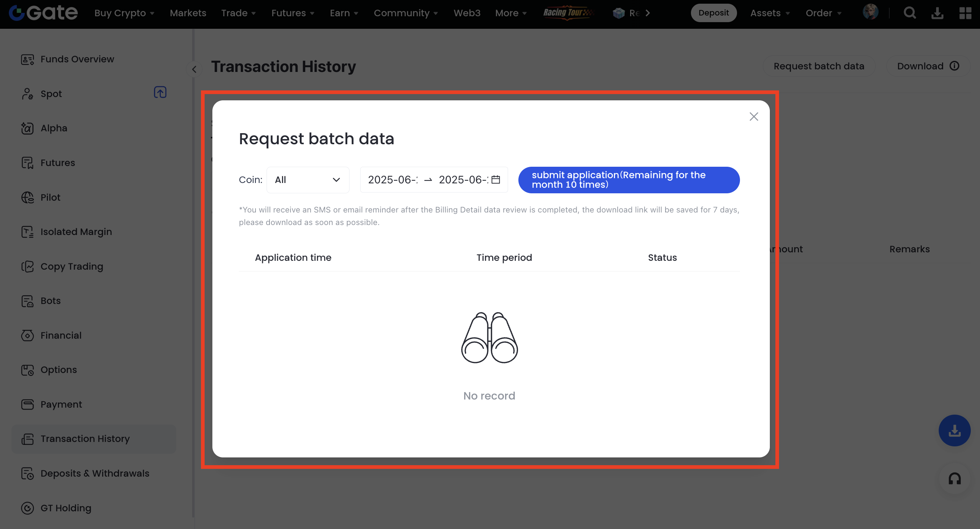This screenshot has width=980, height=529.
Task: Click the search magnifier icon
Action: click(910, 13)
